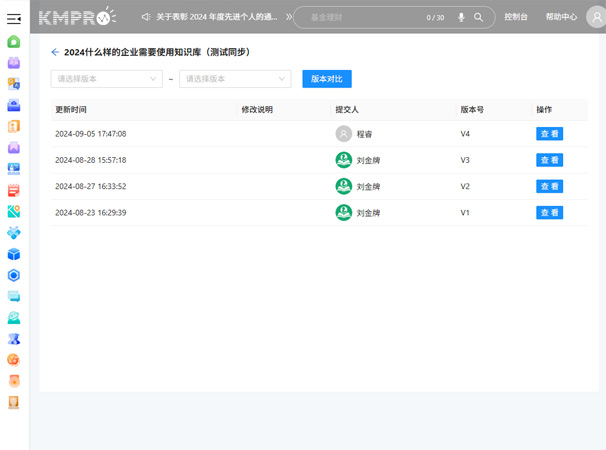The height and width of the screenshot is (450, 606).
Task: Click the announcement speaker icon
Action: pyautogui.click(x=146, y=17)
